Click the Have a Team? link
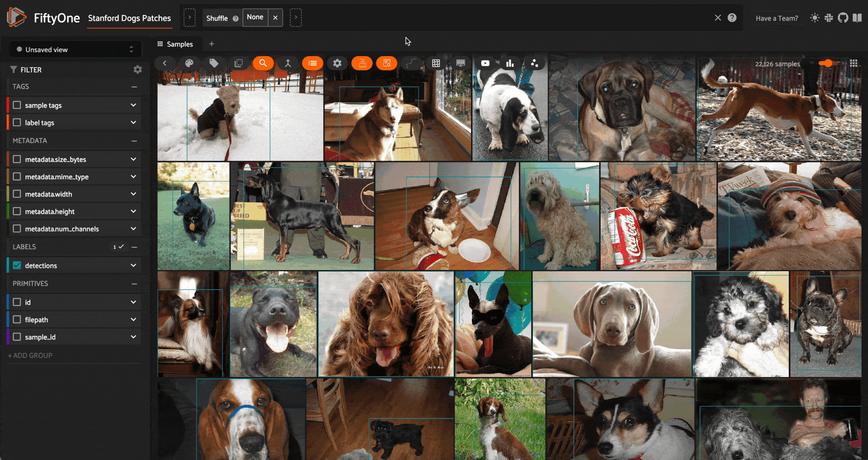 pos(777,18)
